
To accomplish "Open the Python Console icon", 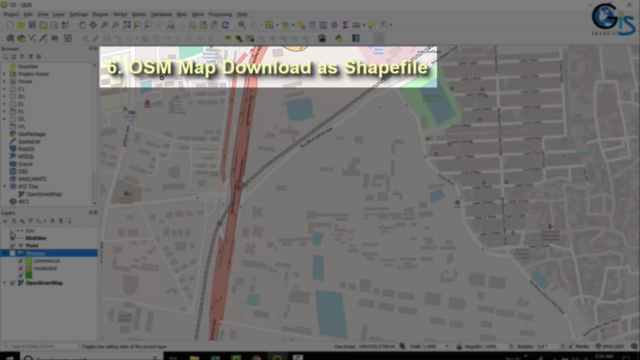I will [339, 38].
